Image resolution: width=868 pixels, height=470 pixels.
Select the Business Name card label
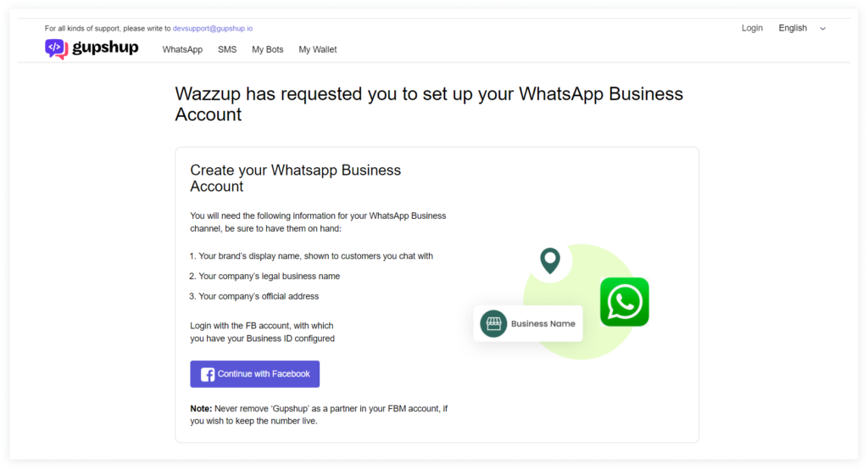coord(542,323)
